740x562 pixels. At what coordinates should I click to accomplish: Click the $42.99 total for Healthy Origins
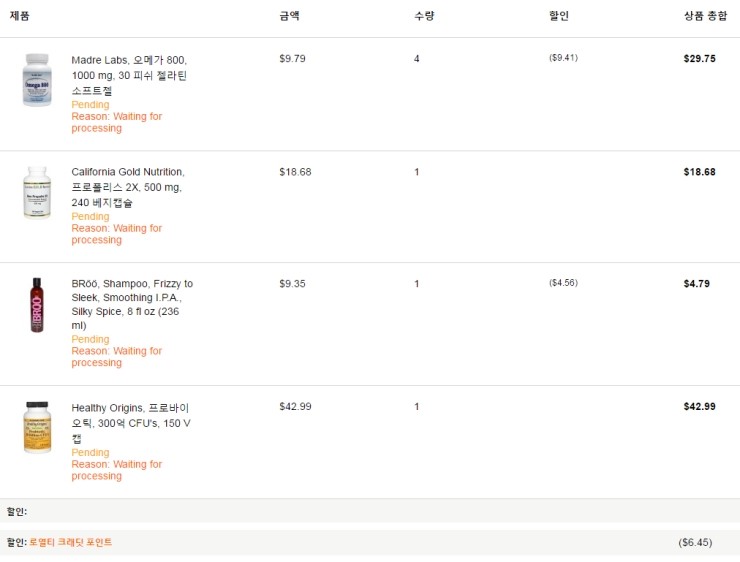click(699, 406)
